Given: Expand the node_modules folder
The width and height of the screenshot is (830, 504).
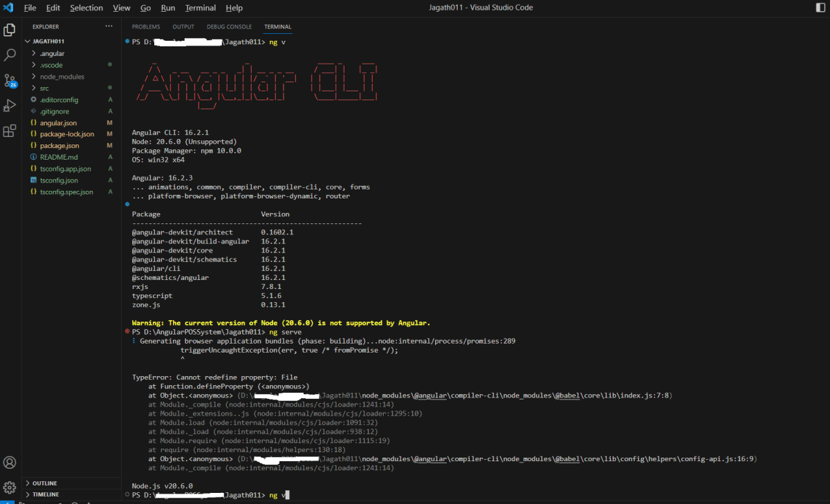Looking at the screenshot, I should (x=62, y=77).
